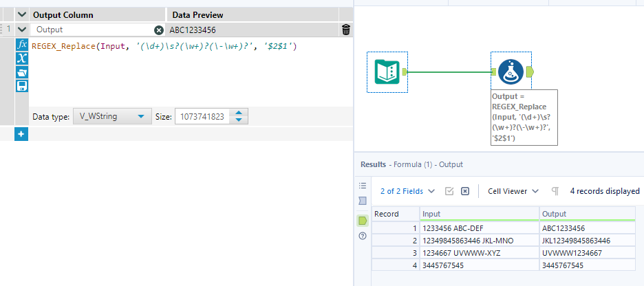644x286 pixels.
Task: Click the Data Preview value ABC1233456
Action: 193,30
